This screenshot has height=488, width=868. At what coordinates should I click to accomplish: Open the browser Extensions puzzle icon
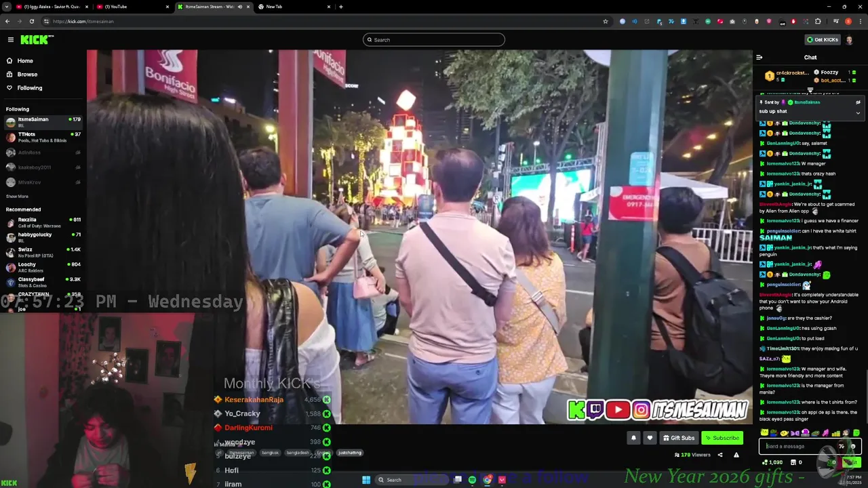tap(818, 21)
